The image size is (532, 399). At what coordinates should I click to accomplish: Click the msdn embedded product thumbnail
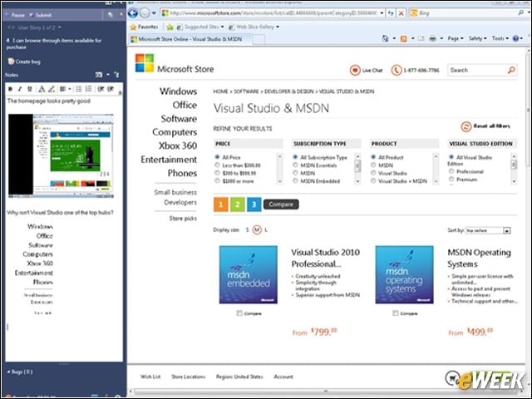tap(249, 275)
